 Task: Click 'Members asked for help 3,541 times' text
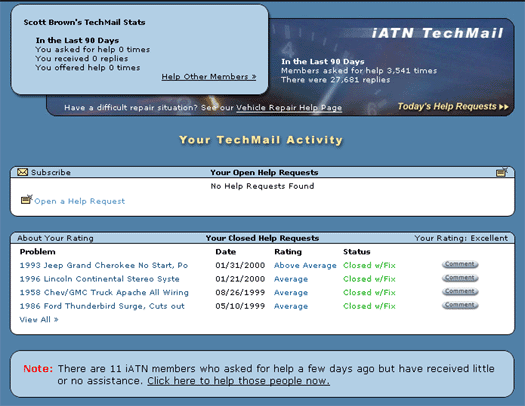359,71
